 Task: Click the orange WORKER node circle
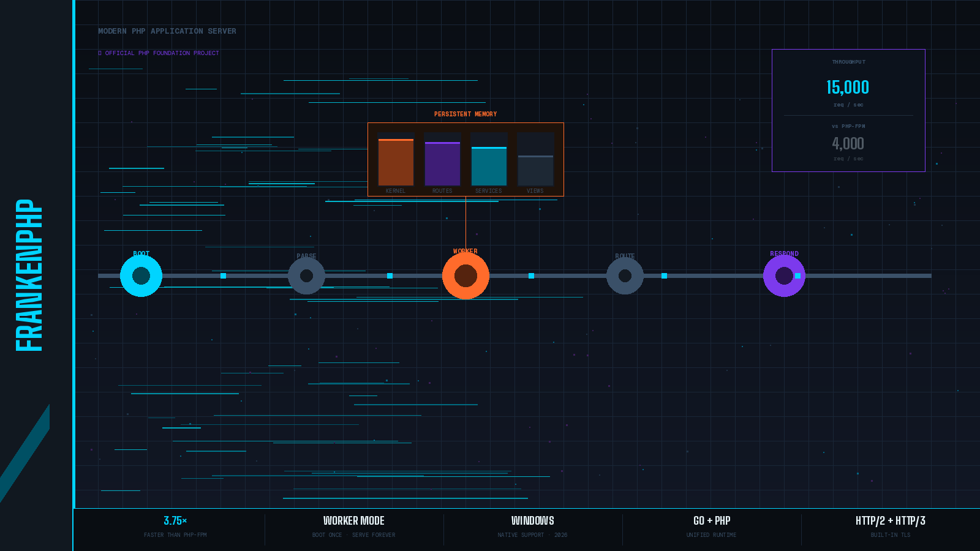tap(466, 275)
